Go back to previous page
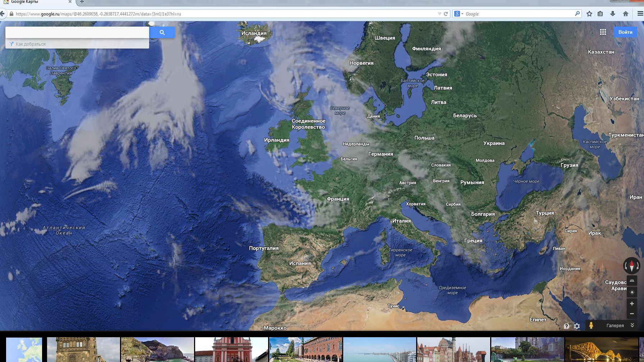The height and width of the screenshot is (362, 644). 3,14
